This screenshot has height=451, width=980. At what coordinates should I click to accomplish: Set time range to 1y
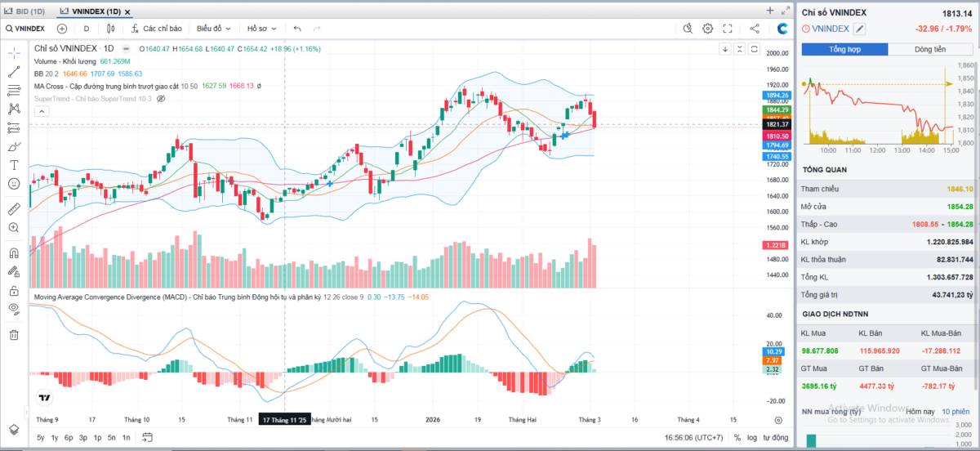click(x=55, y=437)
